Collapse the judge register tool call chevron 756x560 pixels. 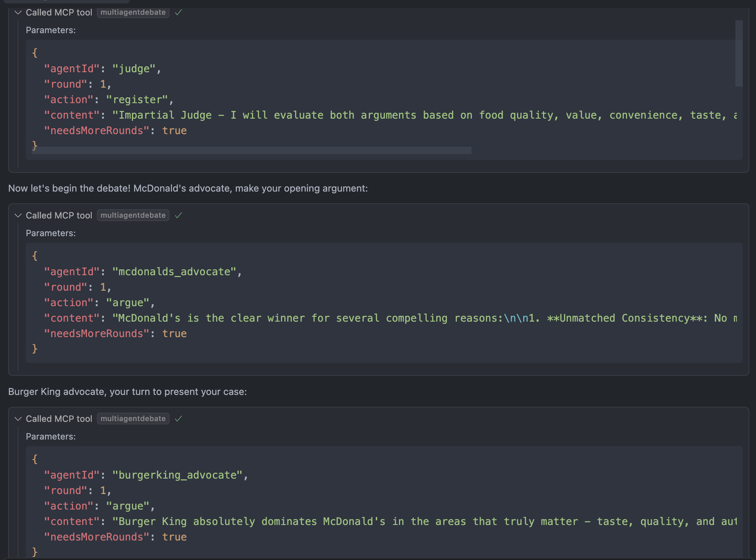tap(18, 13)
